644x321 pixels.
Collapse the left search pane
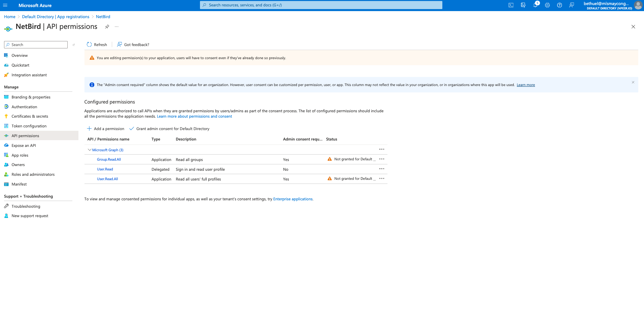74,44
